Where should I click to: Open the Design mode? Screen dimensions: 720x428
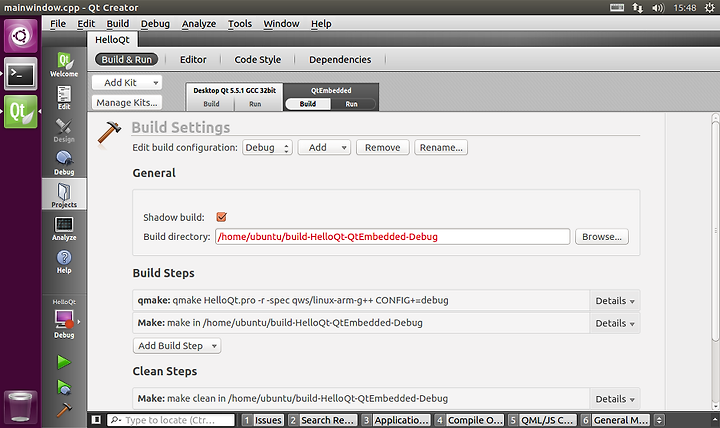(x=64, y=130)
